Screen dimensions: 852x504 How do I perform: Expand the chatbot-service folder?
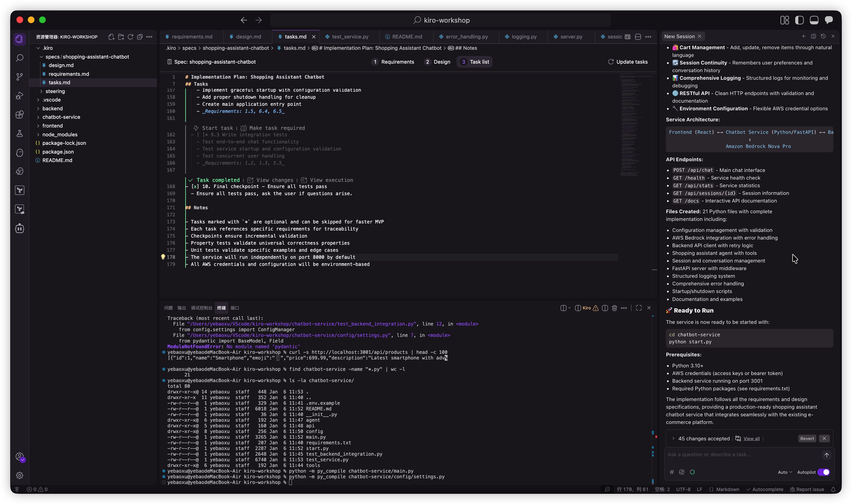tap(61, 117)
